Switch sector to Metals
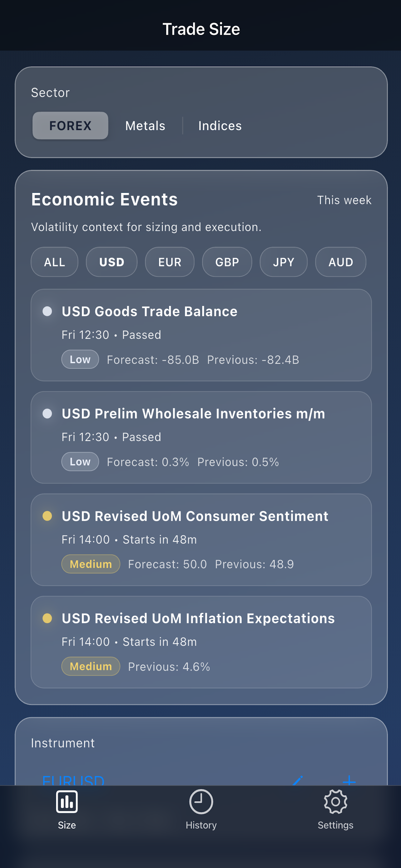The image size is (401, 868). (145, 126)
